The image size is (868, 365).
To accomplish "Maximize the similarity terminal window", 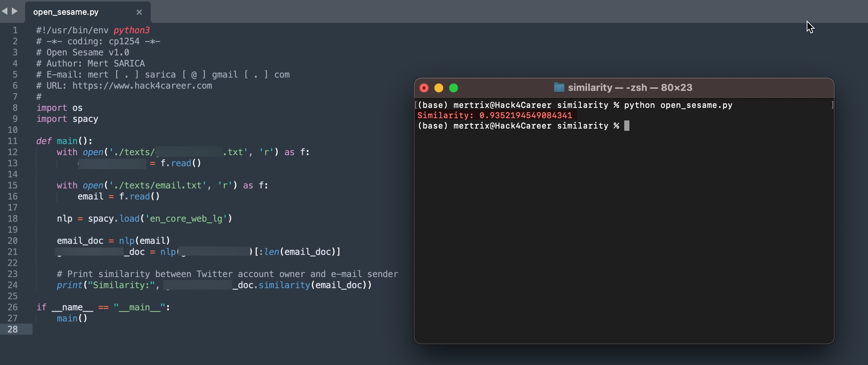I will coord(454,88).
